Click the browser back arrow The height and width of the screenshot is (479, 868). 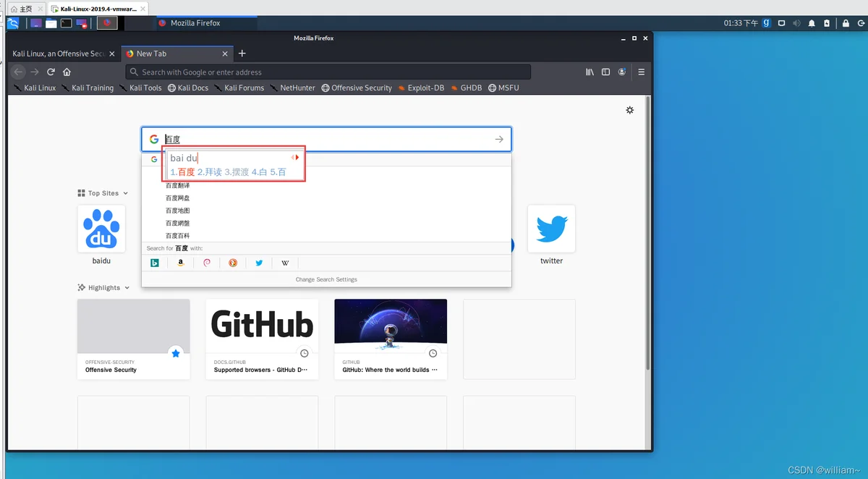19,72
